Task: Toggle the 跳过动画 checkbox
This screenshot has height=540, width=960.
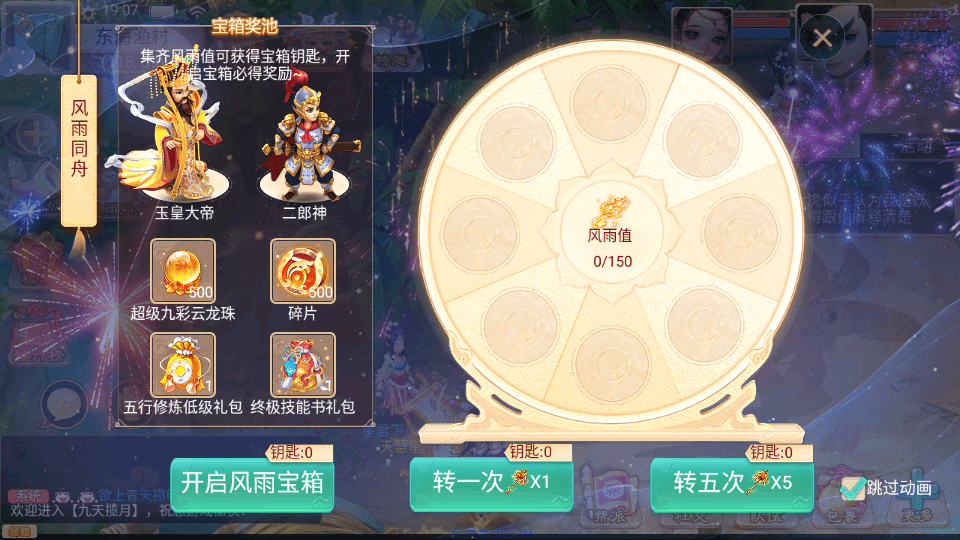Action: coord(852,488)
